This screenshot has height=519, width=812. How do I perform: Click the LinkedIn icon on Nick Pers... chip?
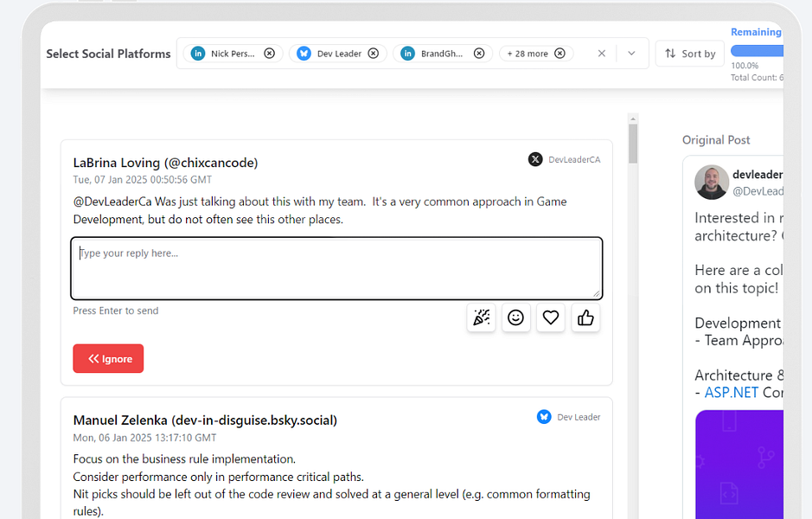pyautogui.click(x=198, y=54)
